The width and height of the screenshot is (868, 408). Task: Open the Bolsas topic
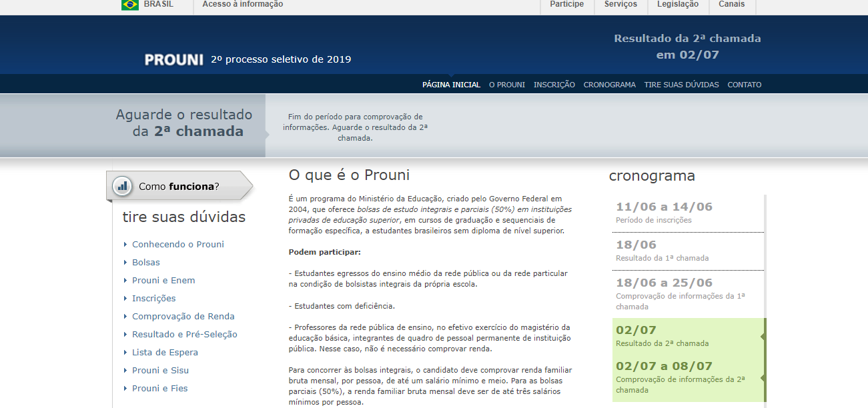146,262
